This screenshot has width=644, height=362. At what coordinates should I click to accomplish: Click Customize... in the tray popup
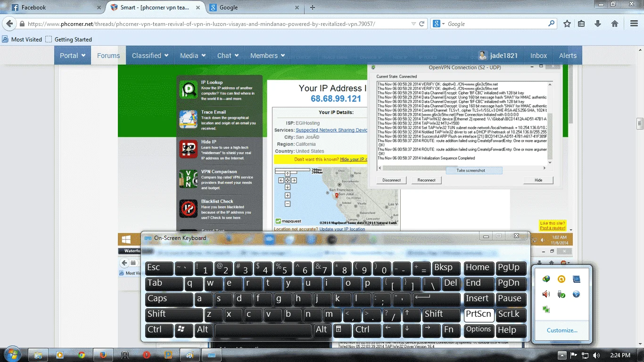coord(562,330)
